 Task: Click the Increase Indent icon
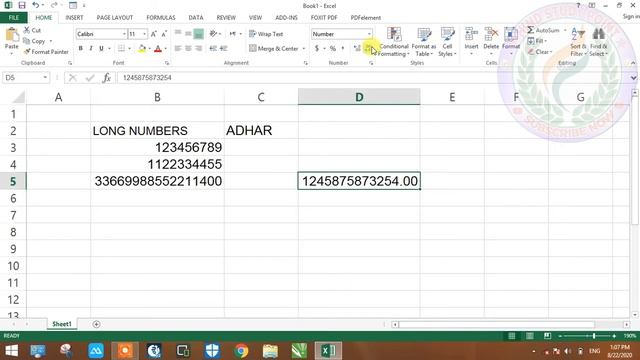click(223, 49)
